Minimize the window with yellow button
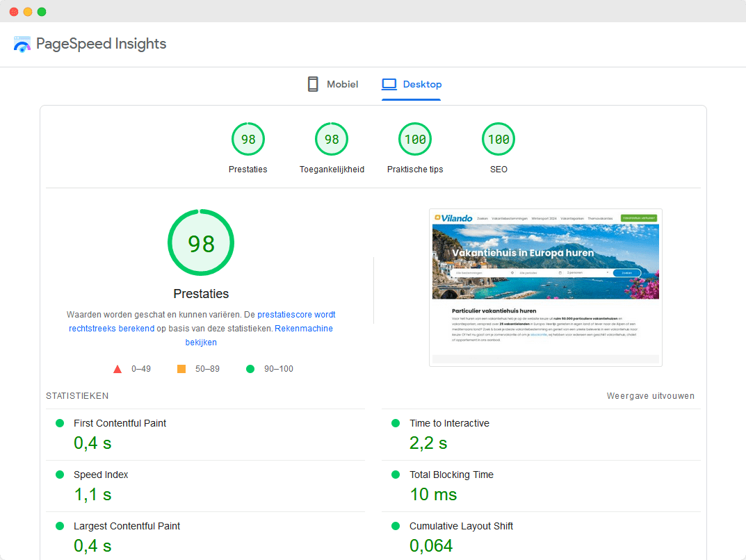The width and height of the screenshot is (746, 560). (28, 12)
